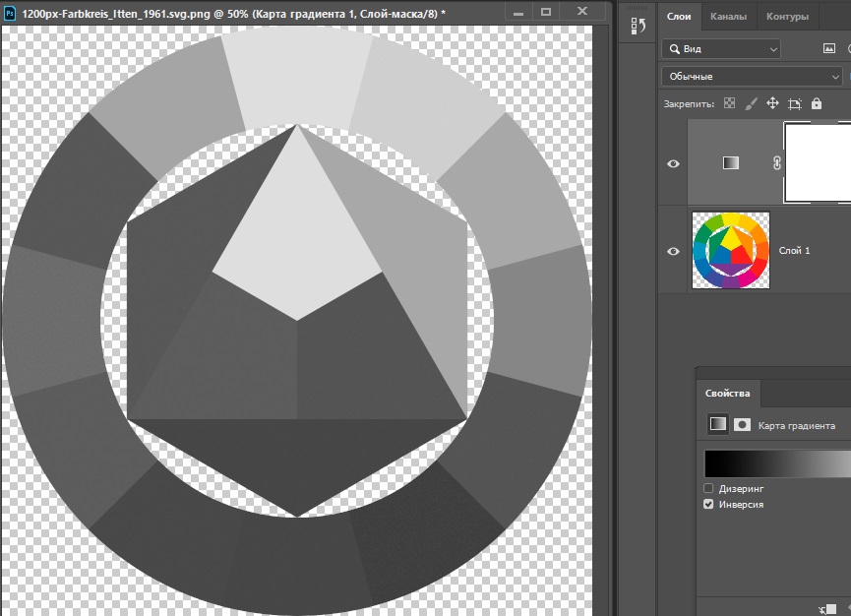The width and height of the screenshot is (851, 616).
Task: Open the black-to-white gradient editor bar
Action: (x=778, y=463)
